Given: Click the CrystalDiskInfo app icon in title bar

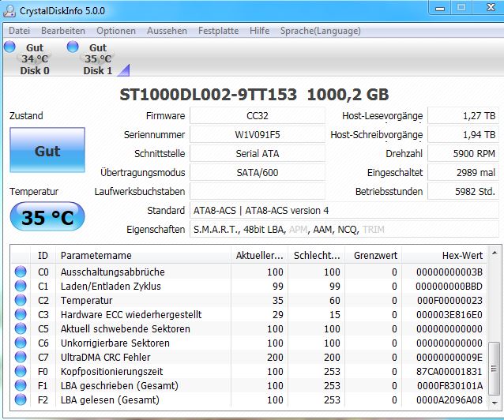Looking at the screenshot, I should [9, 11].
